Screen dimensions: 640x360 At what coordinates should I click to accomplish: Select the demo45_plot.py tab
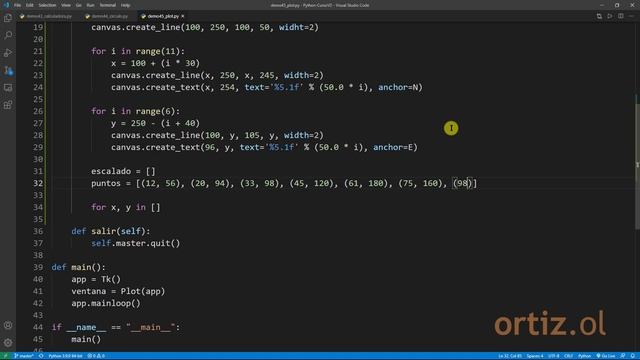click(162, 16)
